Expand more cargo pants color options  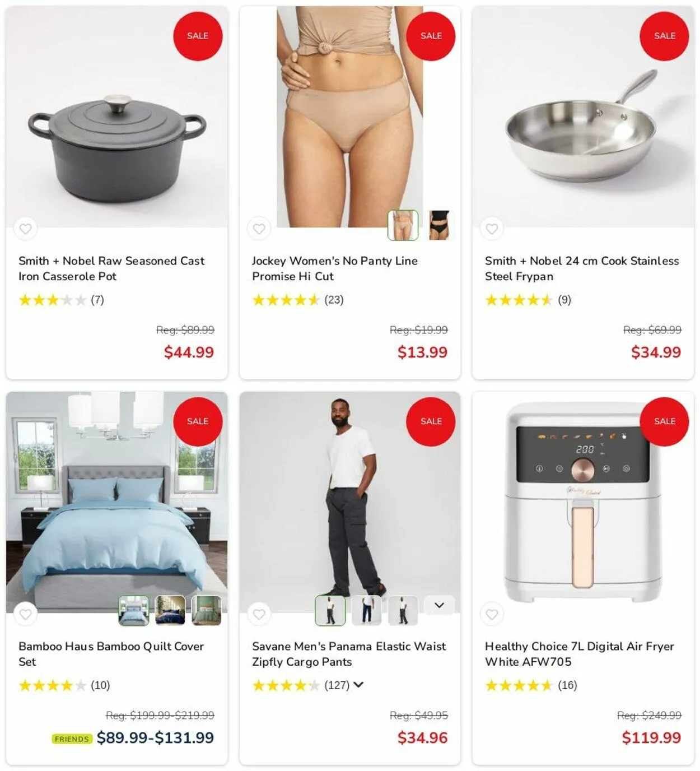coord(439,605)
